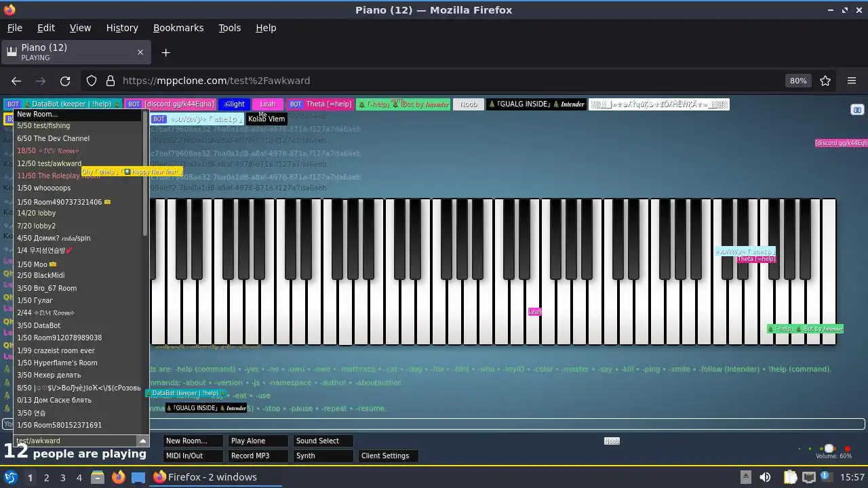Join the 2/50 BlackMidi room

(x=78, y=275)
